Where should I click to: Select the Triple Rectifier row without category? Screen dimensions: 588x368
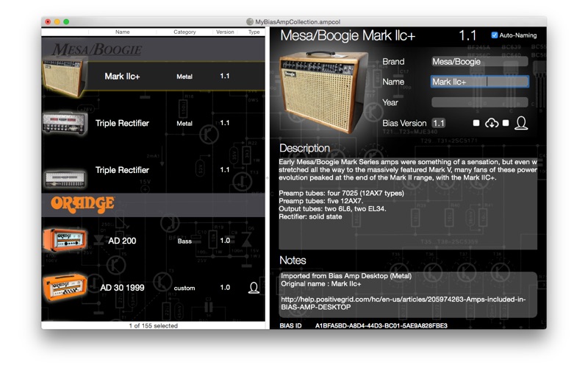click(x=154, y=170)
